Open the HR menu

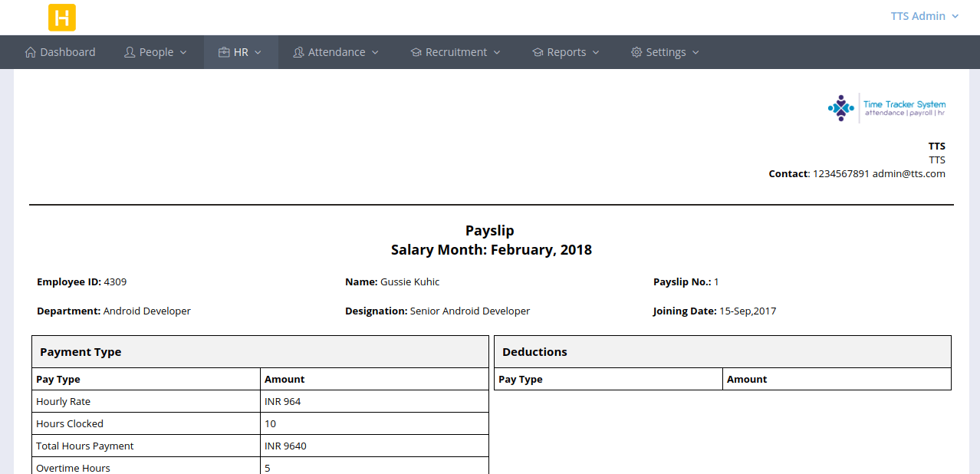click(x=241, y=51)
